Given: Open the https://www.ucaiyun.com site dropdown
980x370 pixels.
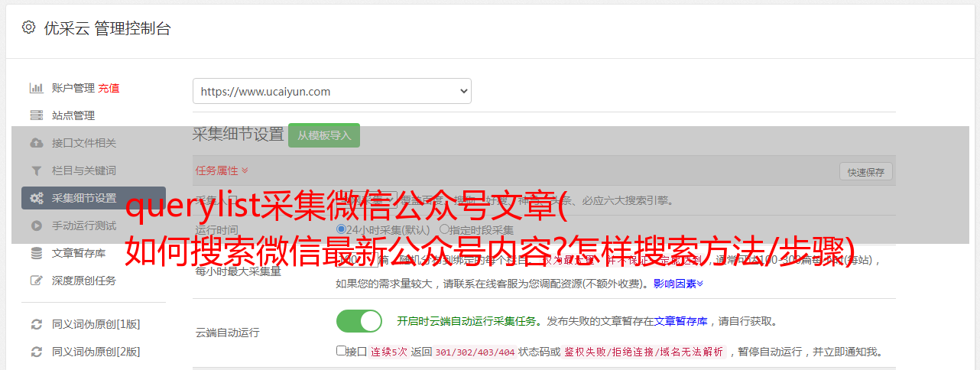Looking at the screenshot, I should [x=332, y=91].
